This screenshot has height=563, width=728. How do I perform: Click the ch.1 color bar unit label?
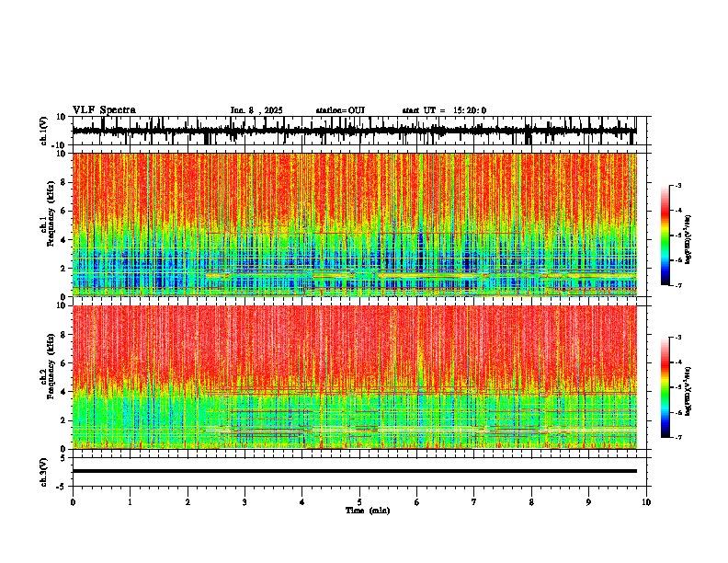pyautogui.click(x=688, y=240)
